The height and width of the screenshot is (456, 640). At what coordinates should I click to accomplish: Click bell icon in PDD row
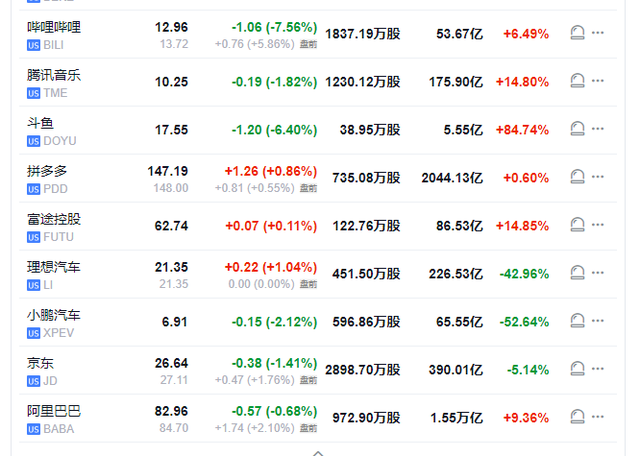[x=577, y=177]
